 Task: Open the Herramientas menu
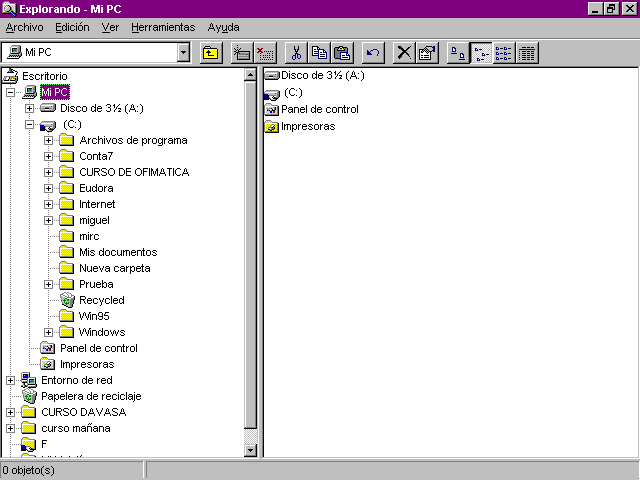[163, 27]
